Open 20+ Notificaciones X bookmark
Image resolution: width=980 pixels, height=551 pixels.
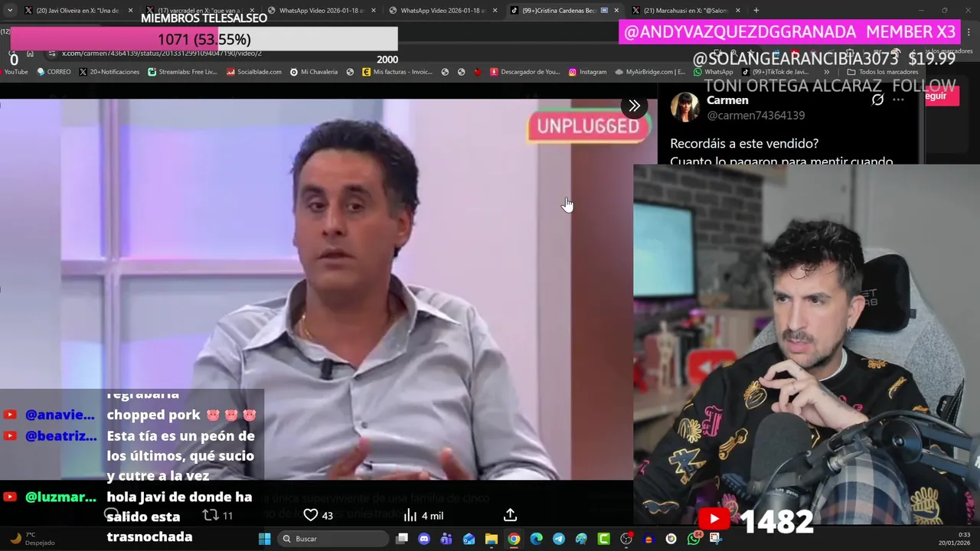[x=109, y=72]
